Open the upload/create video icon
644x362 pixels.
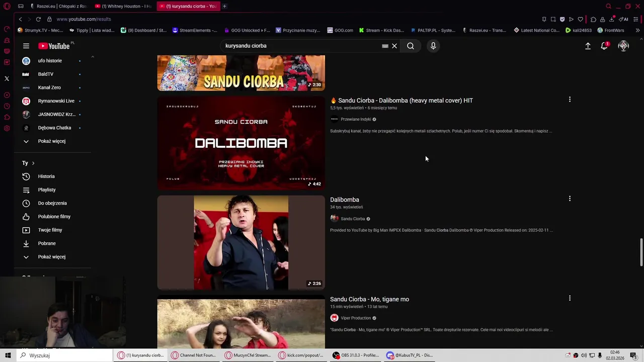(x=588, y=46)
